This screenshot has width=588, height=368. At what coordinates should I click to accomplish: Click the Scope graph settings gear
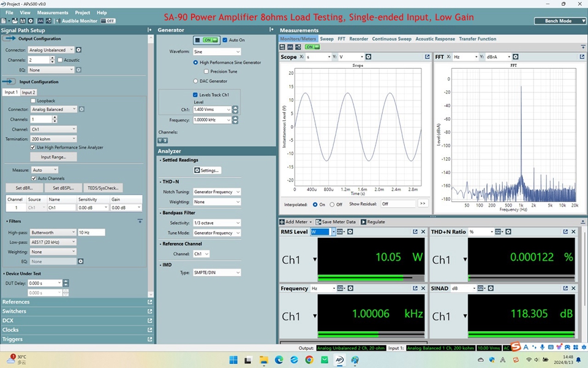pos(369,57)
